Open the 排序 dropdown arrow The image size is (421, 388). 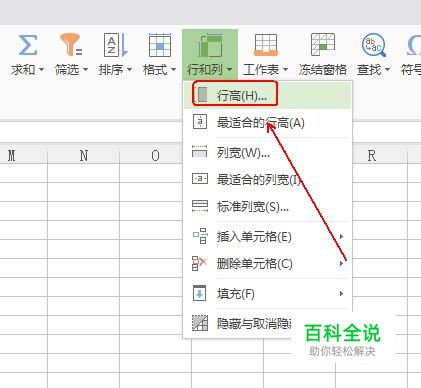[130, 70]
